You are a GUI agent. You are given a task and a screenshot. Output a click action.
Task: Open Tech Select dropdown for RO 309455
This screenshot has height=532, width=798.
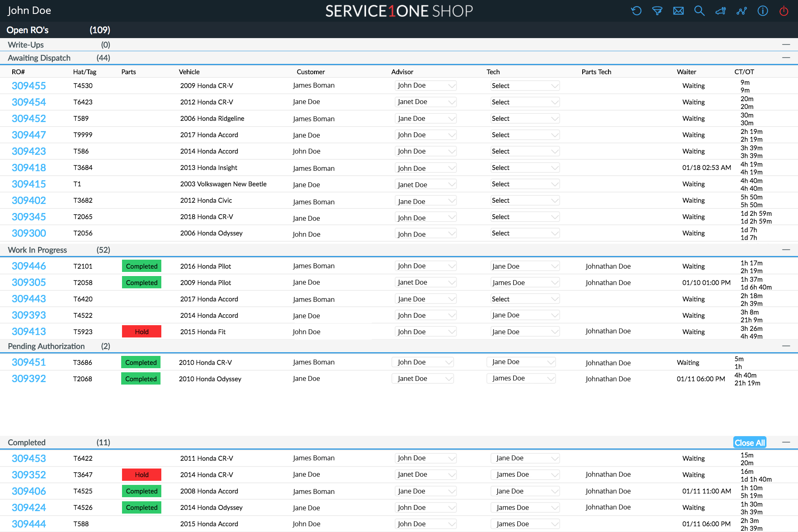tap(525, 86)
